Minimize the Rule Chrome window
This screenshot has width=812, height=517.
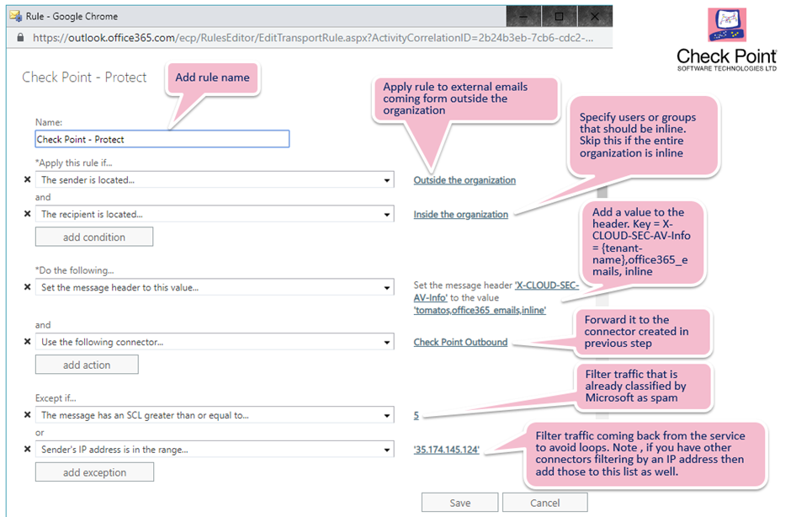[x=523, y=17]
